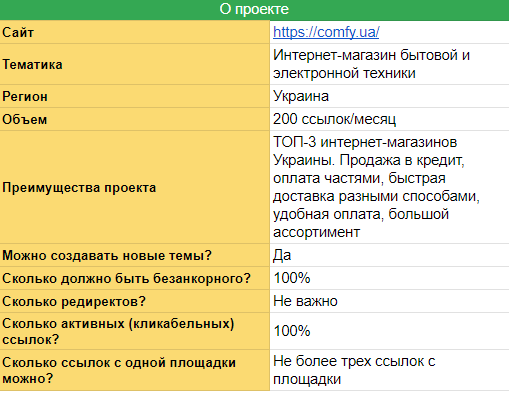Click the 'Объем' label cell
Viewport: 509px width, 393px height.
[x=135, y=119]
